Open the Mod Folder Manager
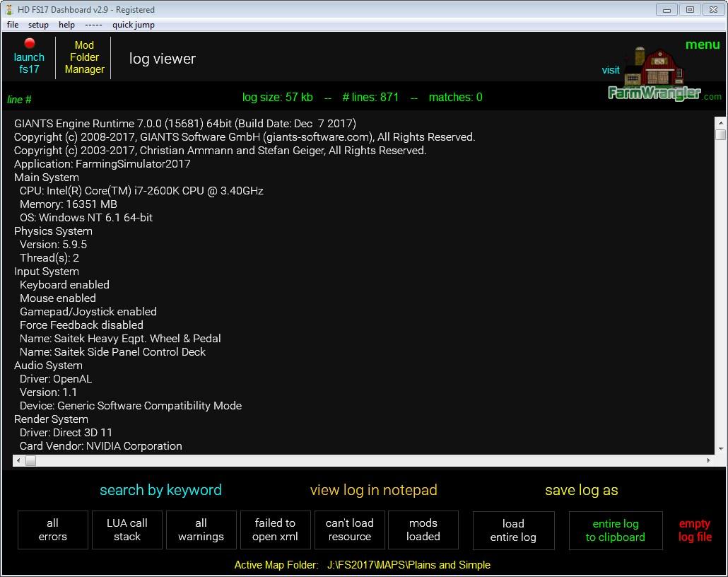The height and width of the screenshot is (577, 728). coord(84,57)
